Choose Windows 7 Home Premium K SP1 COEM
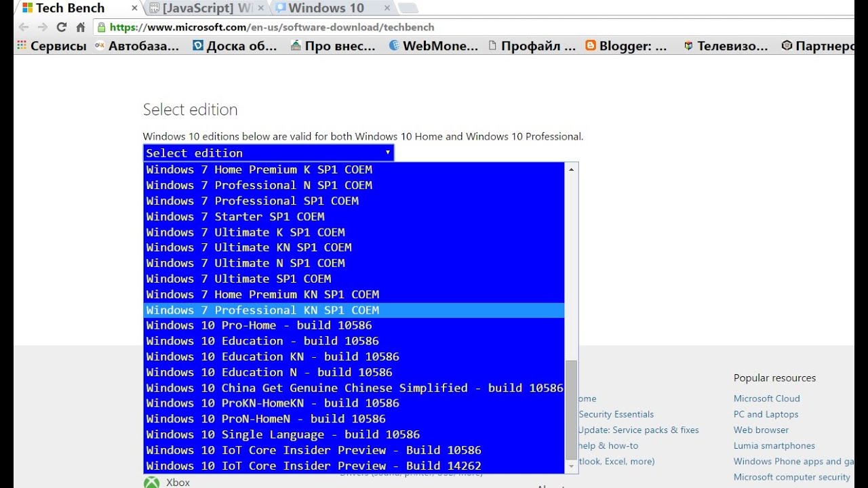 [x=354, y=169]
